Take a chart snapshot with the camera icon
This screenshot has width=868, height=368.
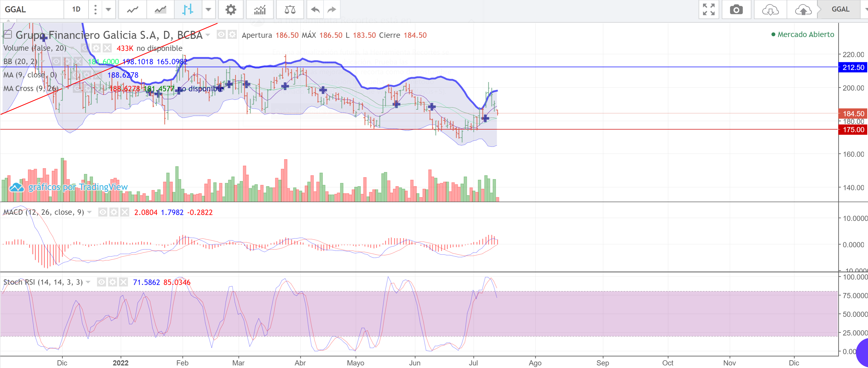click(736, 10)
